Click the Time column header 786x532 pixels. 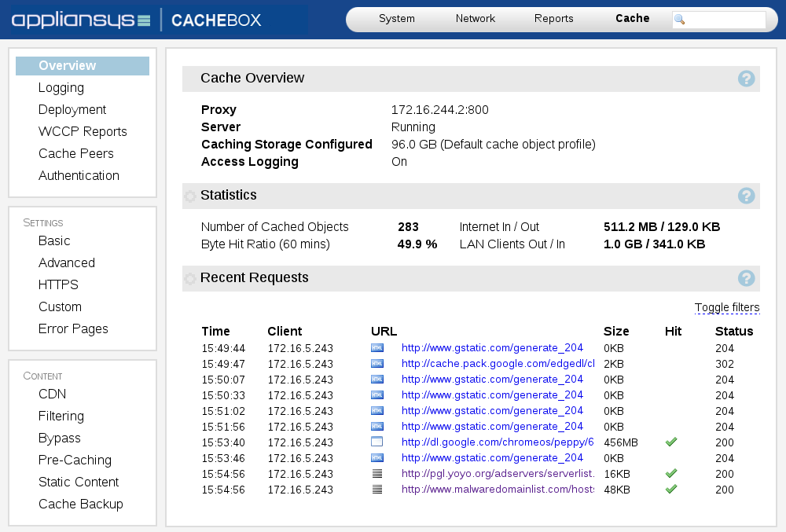click(215, 331)
